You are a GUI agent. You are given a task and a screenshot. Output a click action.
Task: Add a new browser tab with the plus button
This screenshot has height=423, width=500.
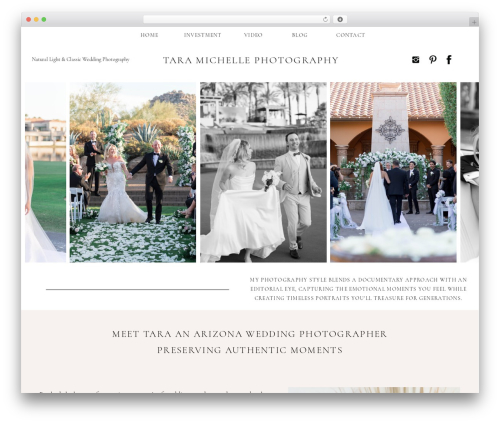pyautogui.click(x=474, y=22)
